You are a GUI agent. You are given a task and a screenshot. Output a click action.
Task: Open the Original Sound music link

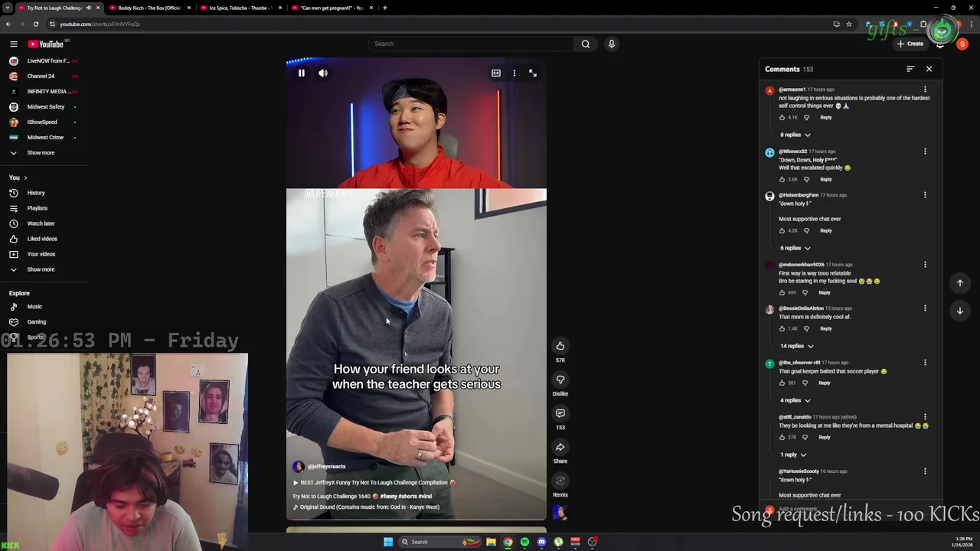pos(366,507)
